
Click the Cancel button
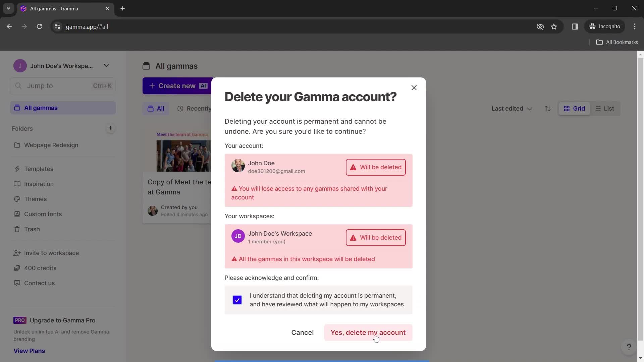302,333
